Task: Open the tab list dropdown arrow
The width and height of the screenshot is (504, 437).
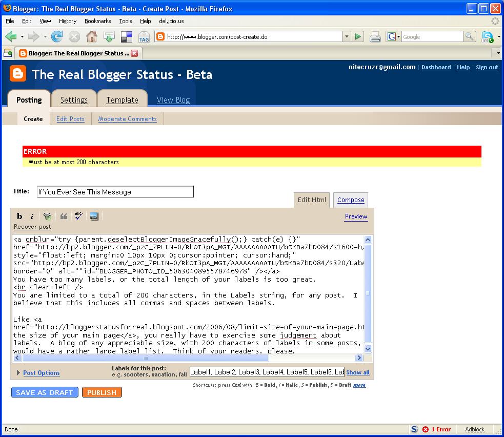Action: pos(498,53)
